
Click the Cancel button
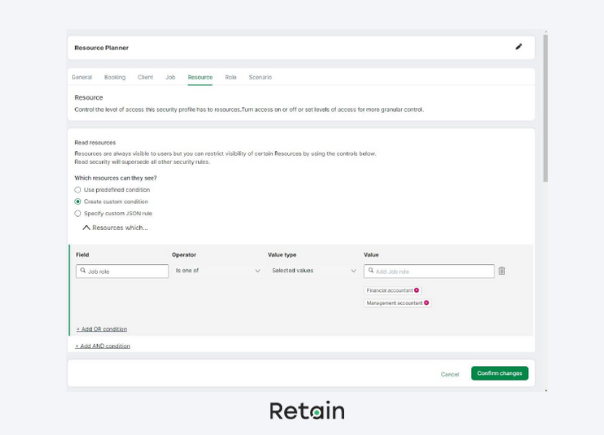coord(450,374)
